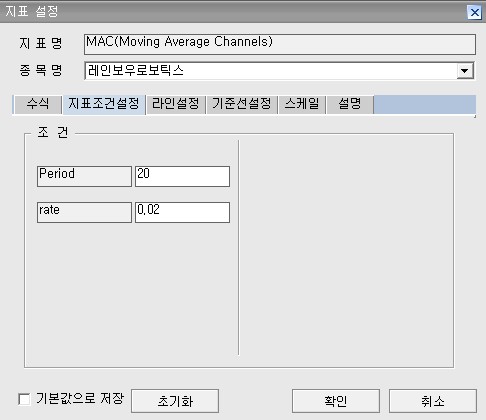Viewport: 486px width, 420px height.
Task: Click the Period label box
Action: pos(84,176)
